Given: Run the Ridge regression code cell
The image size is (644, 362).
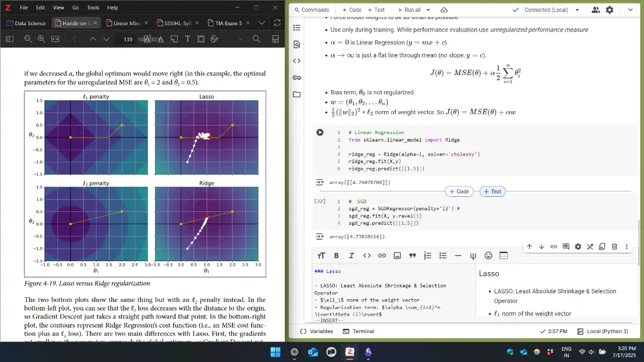Looking at the screenshot, I should (320, 132).
